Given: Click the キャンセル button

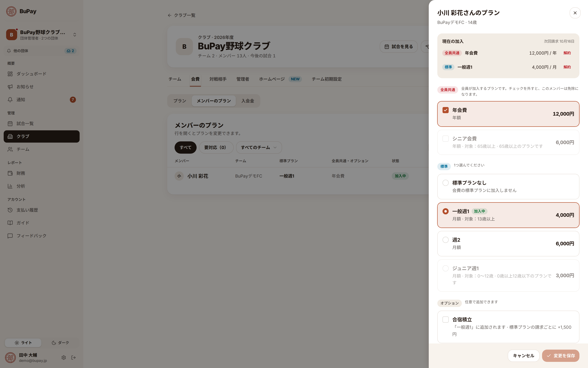Looking at the screenshot, I should (523, 356).
